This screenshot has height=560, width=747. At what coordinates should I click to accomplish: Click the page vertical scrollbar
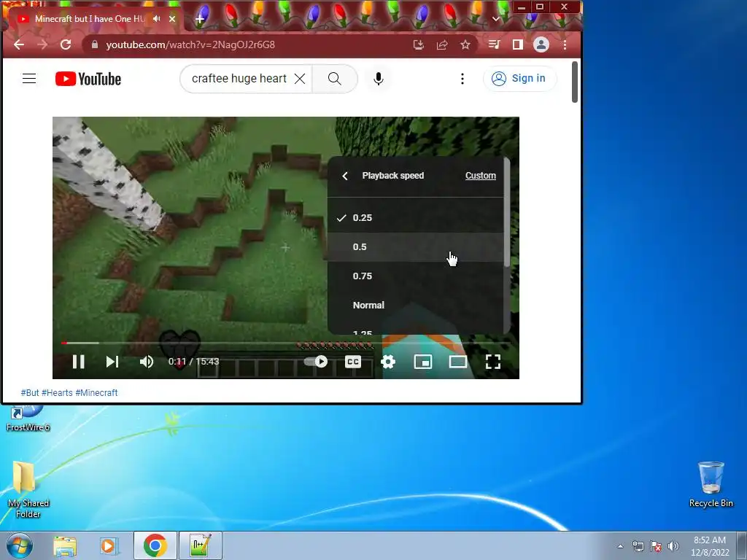click(575, 82)
